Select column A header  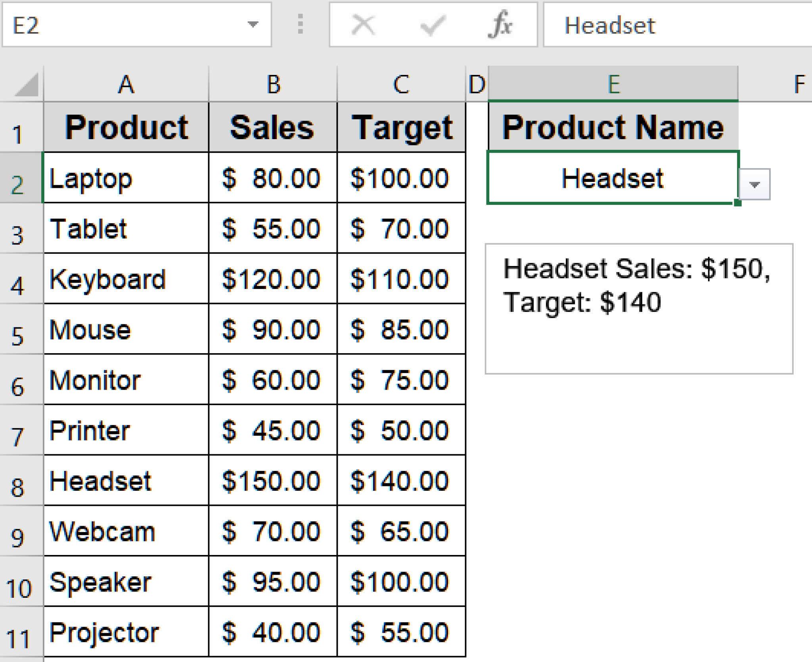[125, 83]
